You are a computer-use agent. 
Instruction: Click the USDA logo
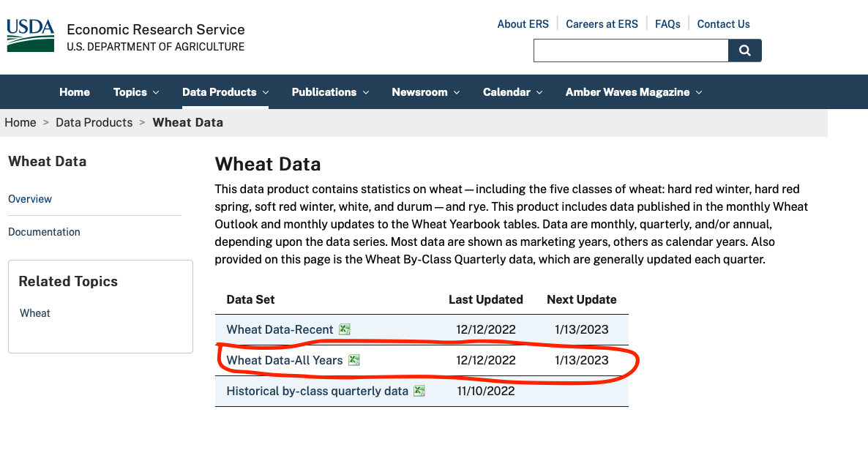[29, 34]
